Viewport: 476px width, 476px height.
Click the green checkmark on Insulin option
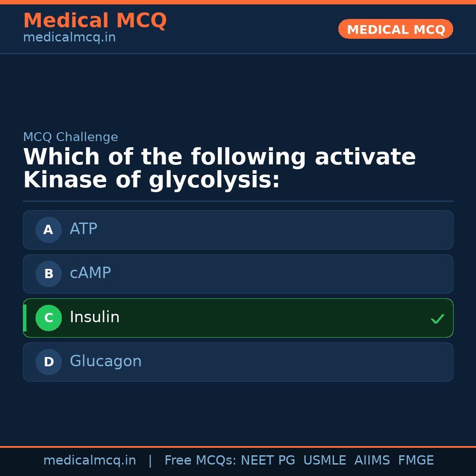point(437,318)
